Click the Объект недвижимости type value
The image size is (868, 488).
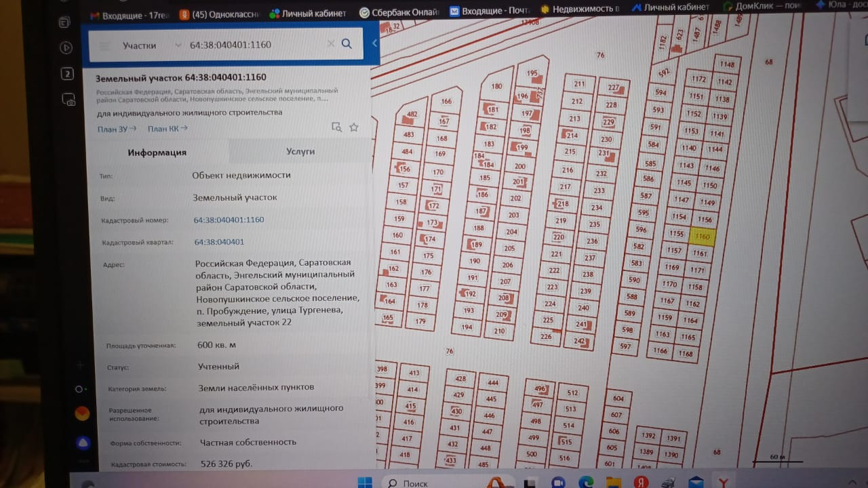(x=241, y=175)
